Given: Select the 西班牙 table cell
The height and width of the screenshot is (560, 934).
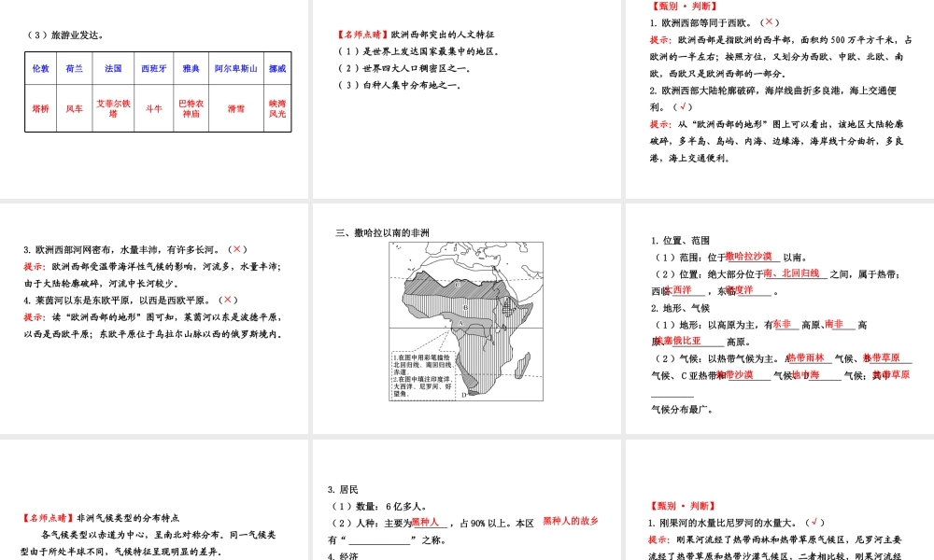Looking at the screenshot, I should pos(154,68).
